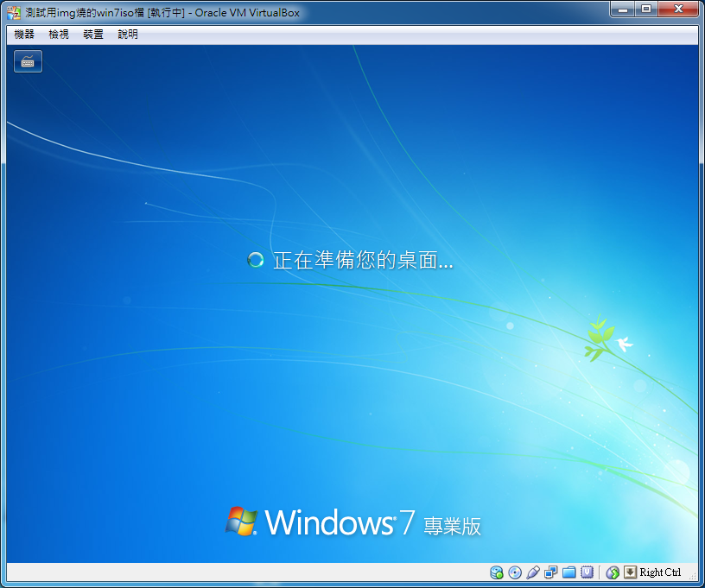Click the network adapters indicator icon
The height and width of the screenshot is (588, 705).
coord(551,572)
